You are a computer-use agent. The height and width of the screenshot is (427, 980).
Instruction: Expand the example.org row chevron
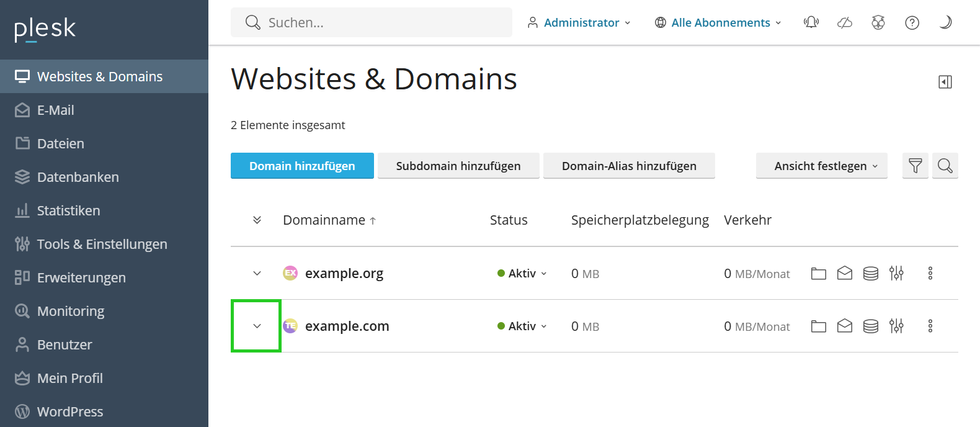click(257, 273)
